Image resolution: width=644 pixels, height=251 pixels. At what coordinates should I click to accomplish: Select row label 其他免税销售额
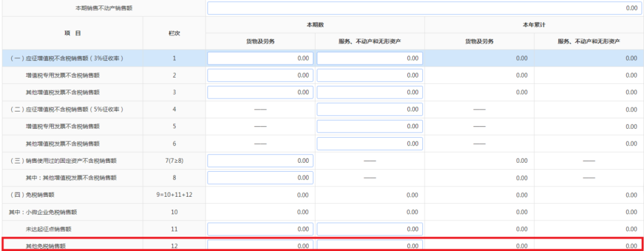pos(45,246)
